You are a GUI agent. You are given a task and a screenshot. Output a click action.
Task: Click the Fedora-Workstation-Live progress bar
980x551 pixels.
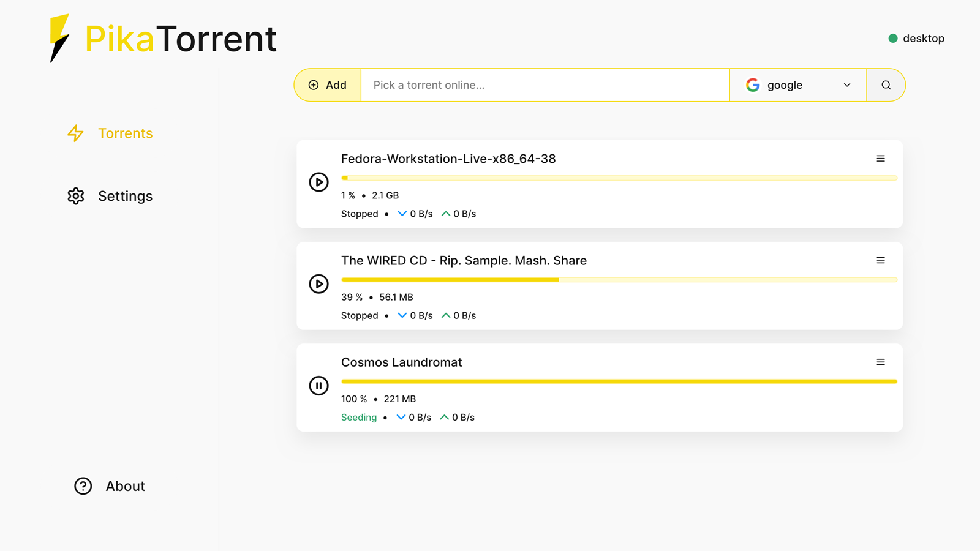[619, 178]
